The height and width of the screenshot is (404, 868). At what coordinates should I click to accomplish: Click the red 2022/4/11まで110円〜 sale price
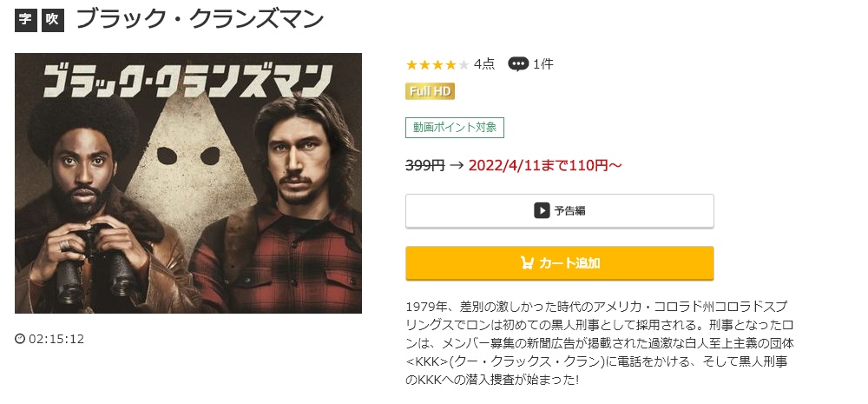[545, 164]
